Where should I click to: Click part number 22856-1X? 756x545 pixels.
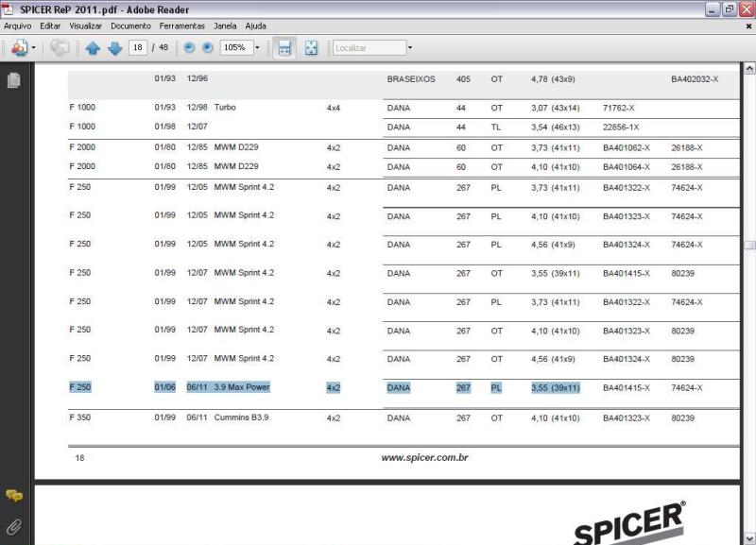coord(621,128)
